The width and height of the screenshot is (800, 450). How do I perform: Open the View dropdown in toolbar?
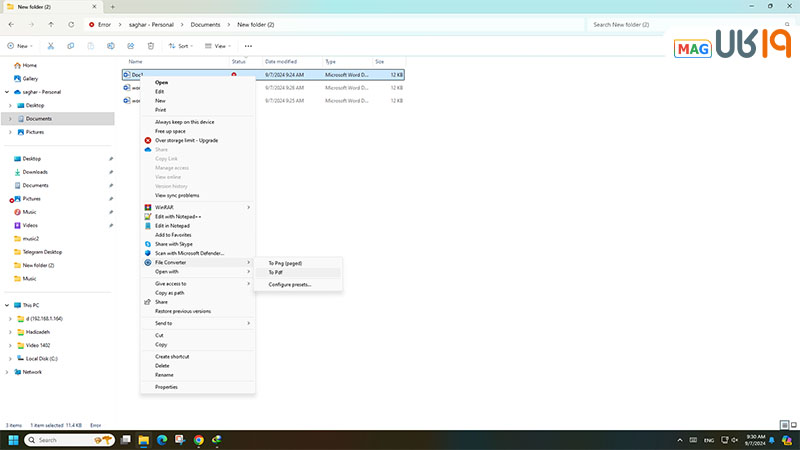click(x=216, y=46)
